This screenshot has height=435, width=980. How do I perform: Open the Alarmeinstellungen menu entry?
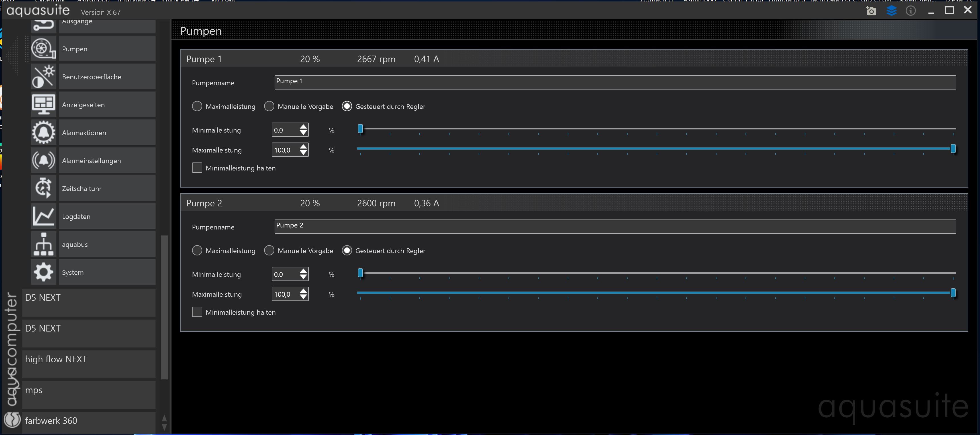point(107,160)
